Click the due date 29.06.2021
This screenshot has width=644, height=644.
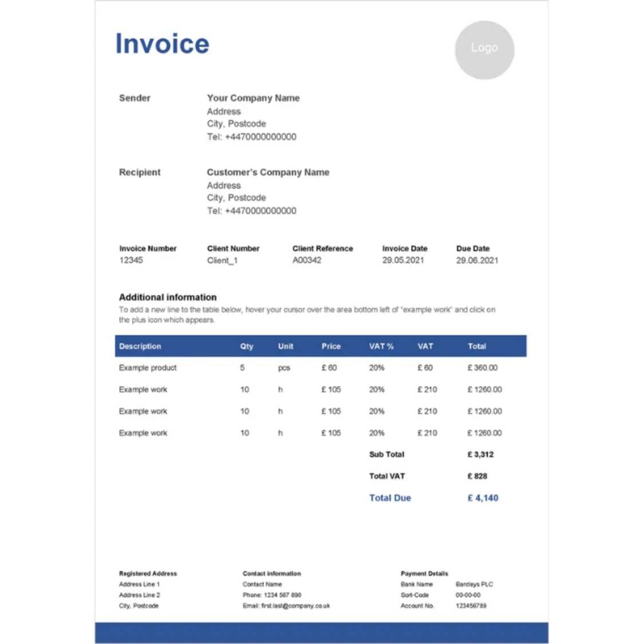[477, 260]
